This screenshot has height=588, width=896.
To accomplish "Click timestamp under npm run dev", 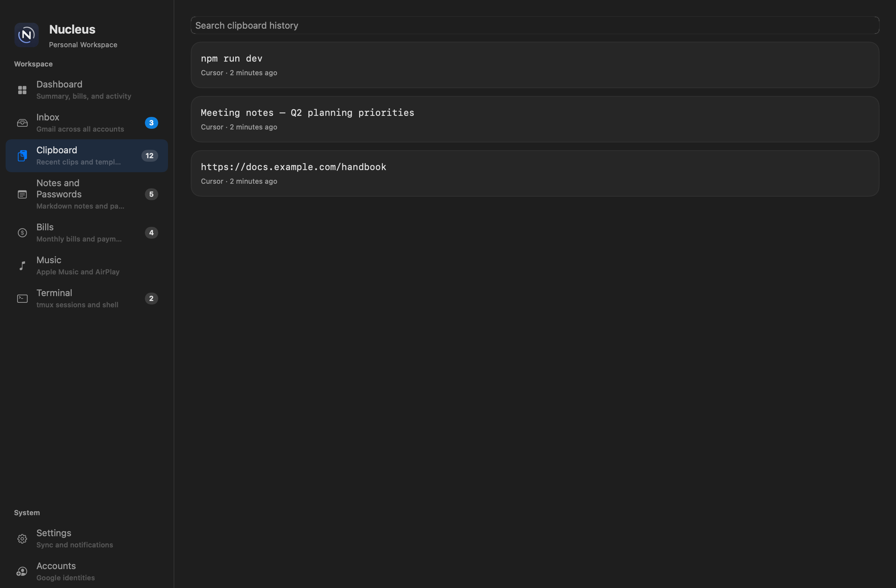I will pyautogui.click(x=239, y=73).
